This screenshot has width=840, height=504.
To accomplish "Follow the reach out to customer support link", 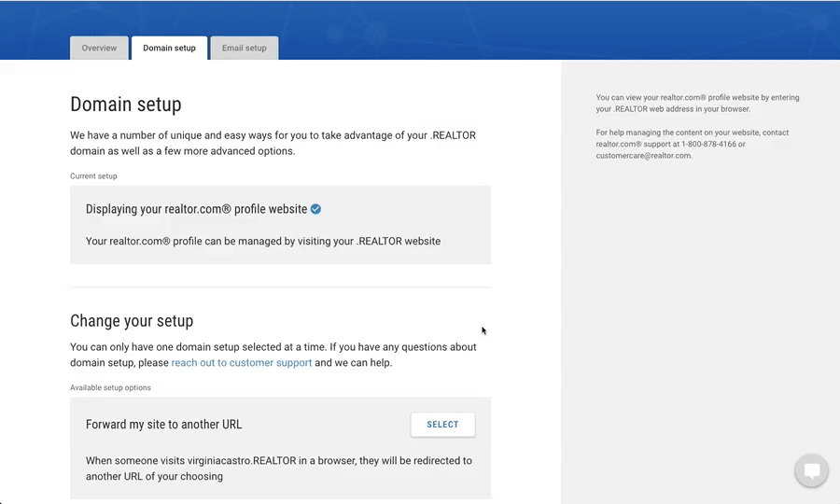I will pyautogui.click(x=242, y=363).
